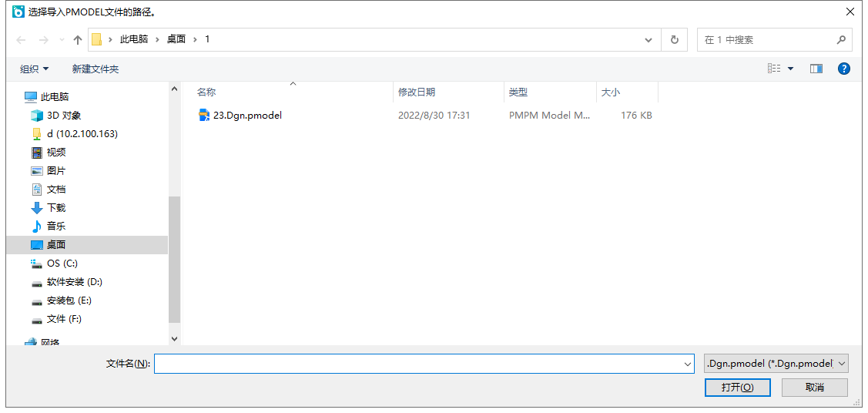Click the 文档 document icon
Image resolution: width=868 pixels, height=413 pixels.
tap(37, 189)
